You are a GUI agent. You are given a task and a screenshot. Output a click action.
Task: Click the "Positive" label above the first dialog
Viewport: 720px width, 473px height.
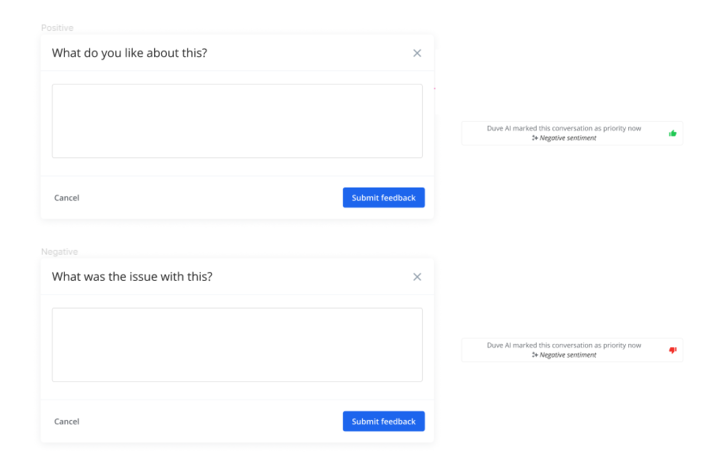pos(57,28)
